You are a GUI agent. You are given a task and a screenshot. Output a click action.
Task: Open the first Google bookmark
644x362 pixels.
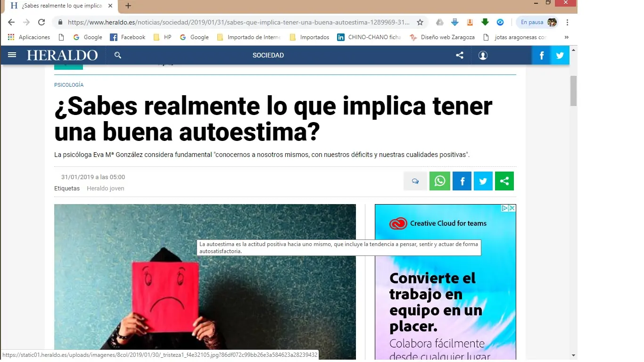(x=88, y=37)
